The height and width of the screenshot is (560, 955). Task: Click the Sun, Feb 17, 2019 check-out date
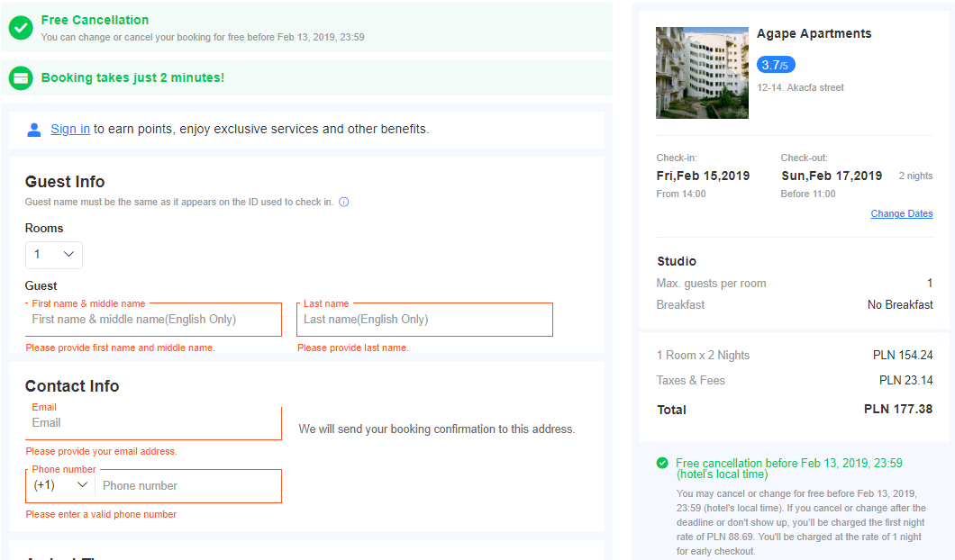(x=832, y=176)
